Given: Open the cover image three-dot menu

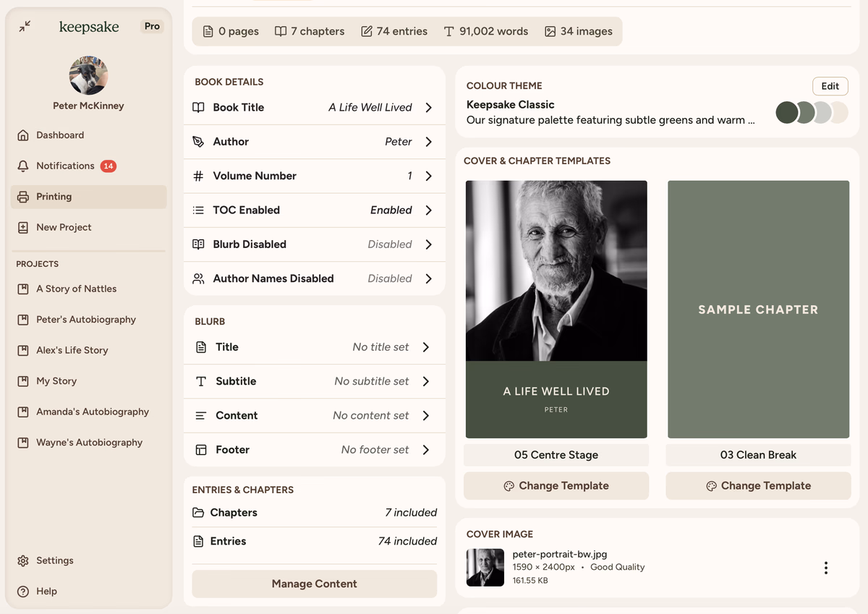Looking at the screenshot, I should (x=825, y=568).
